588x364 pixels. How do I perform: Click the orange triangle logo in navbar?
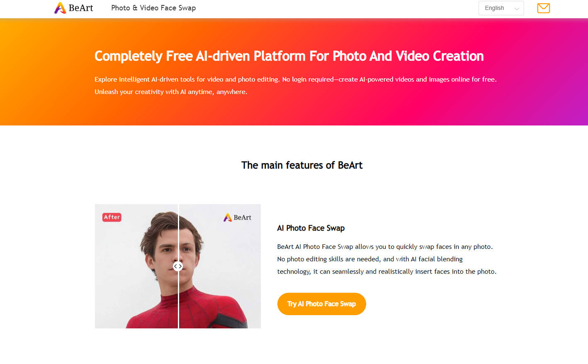(x=61, y=7)
